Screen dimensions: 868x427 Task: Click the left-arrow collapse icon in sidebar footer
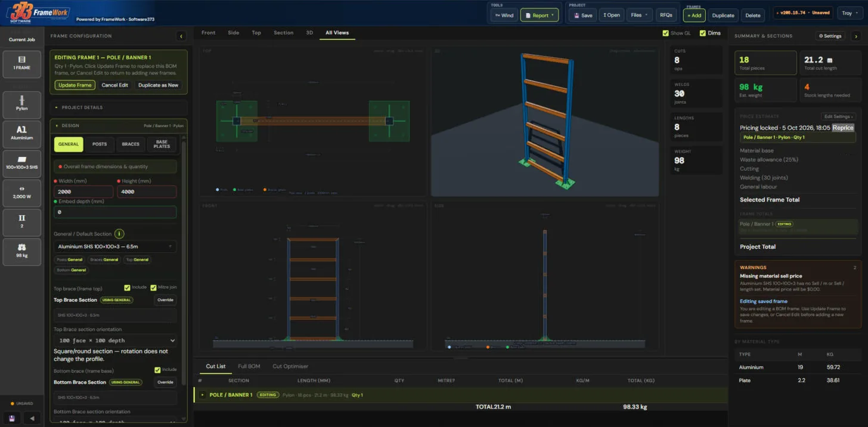click(x=32, y=418)
